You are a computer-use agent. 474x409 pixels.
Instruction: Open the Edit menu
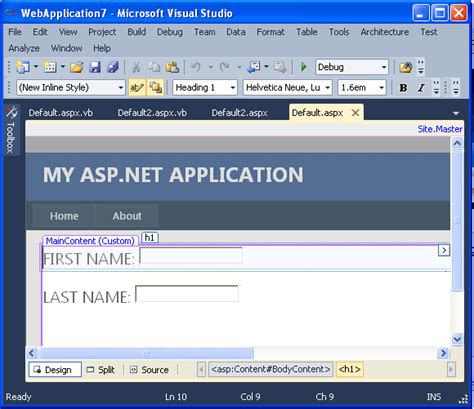[40, 32]
